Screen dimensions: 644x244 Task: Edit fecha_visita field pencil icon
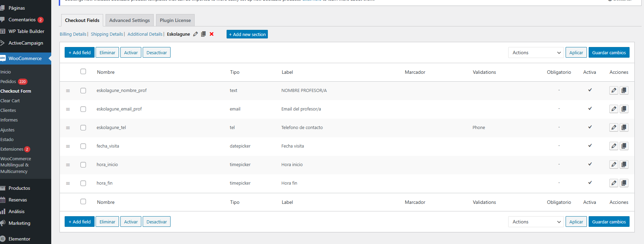(614, 146)
